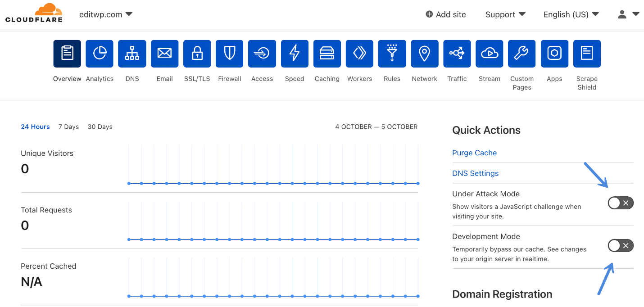Select the DNS icon
The height and width of the screenshot is (307, 644).
pyautogui.click(x=132, y=54)
